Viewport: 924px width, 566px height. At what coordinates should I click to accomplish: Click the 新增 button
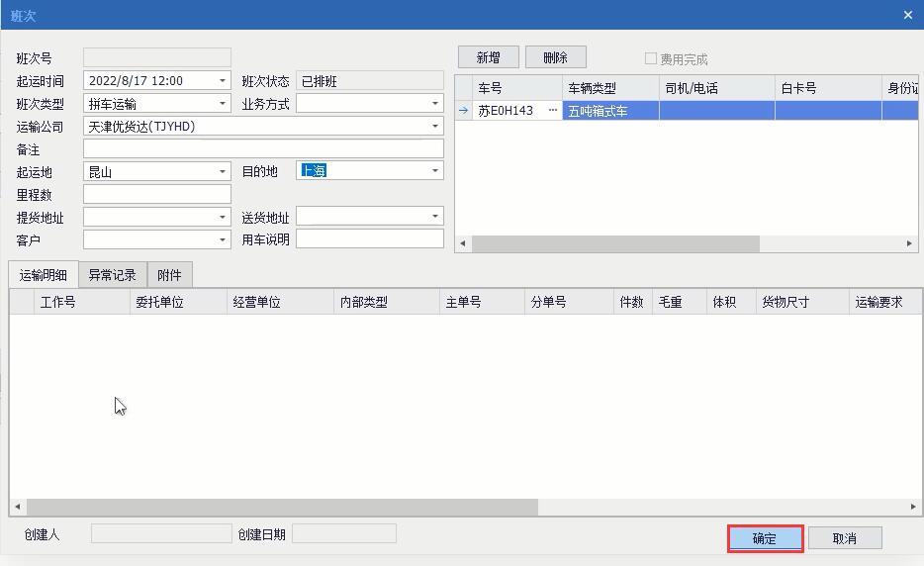point(488,58)
